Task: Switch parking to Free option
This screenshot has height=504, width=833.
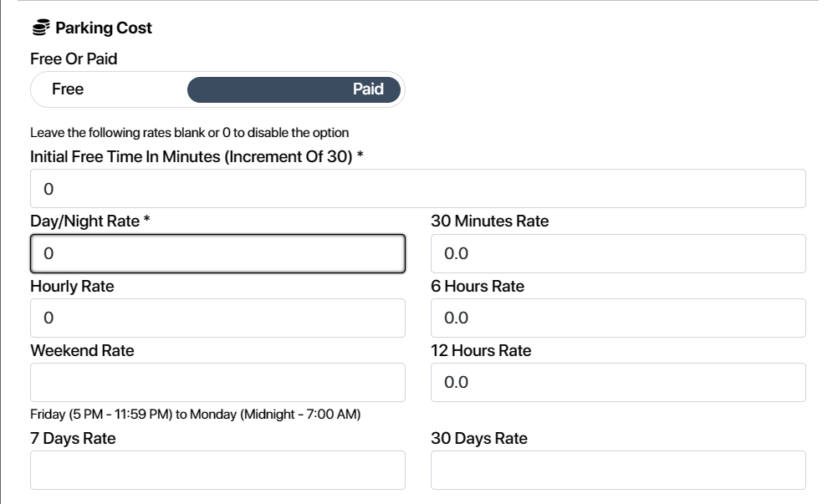Action: (68, 89)
